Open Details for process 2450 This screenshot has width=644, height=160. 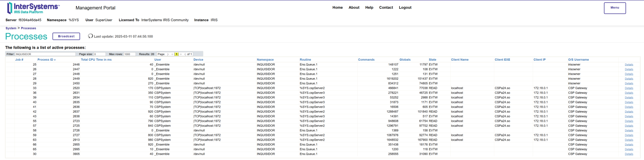629,83
